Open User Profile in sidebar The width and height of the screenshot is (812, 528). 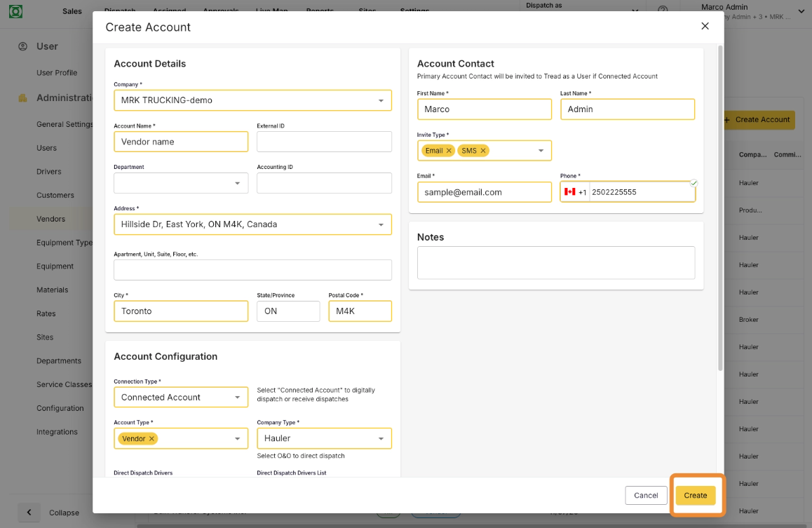coord(56,73)
